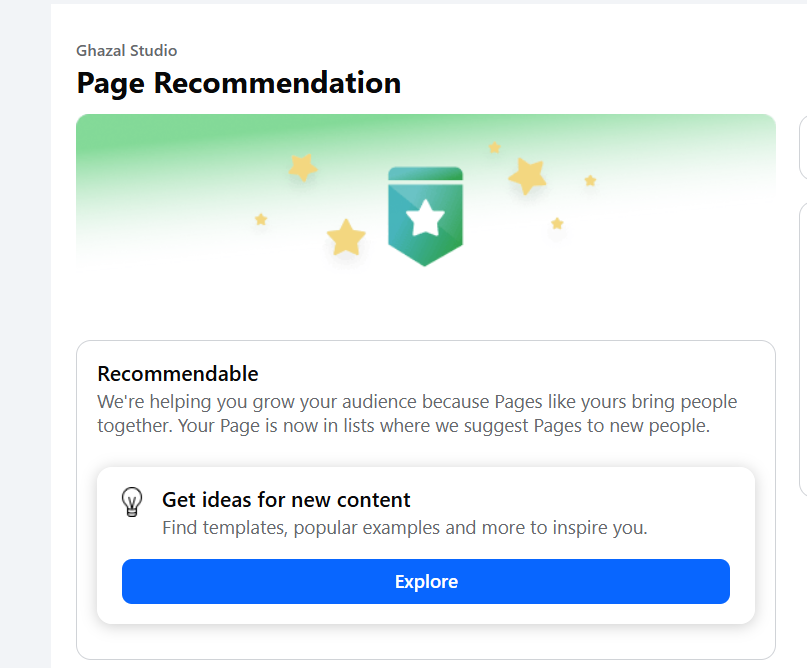Click the partially visible lower-right card

(x=803, y=350)
